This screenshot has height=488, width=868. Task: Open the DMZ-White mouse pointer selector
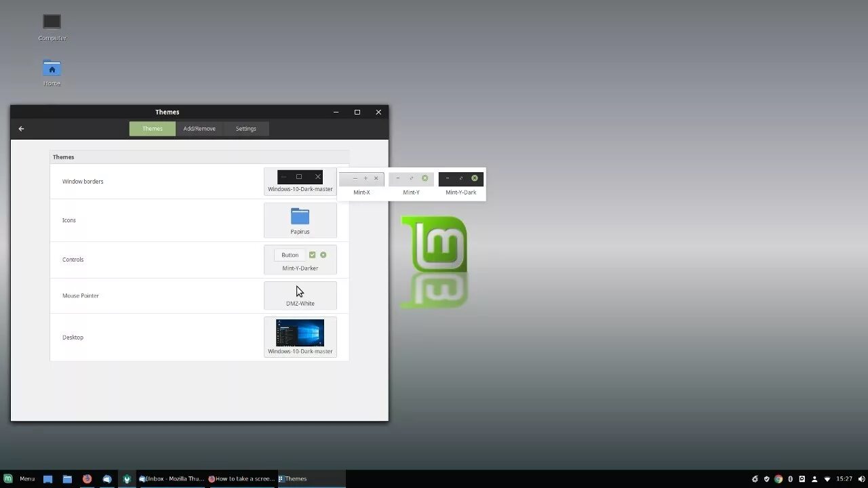tap(300, 295)
